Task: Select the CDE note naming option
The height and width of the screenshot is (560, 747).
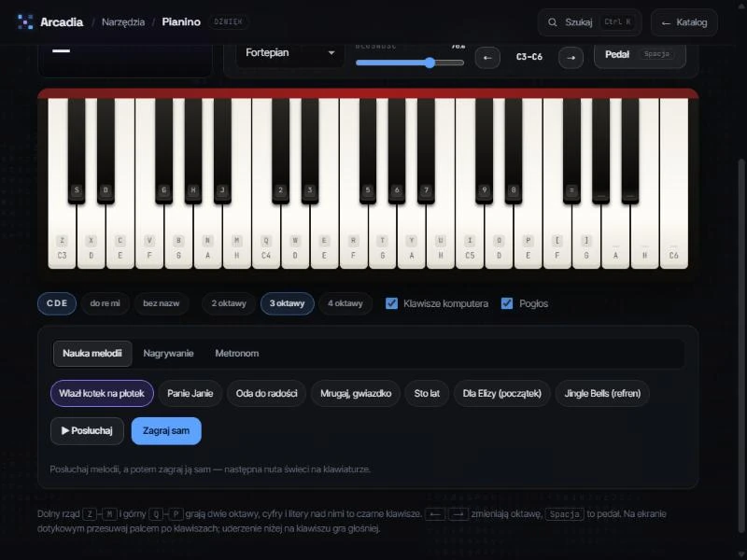Action: point(57,304)
